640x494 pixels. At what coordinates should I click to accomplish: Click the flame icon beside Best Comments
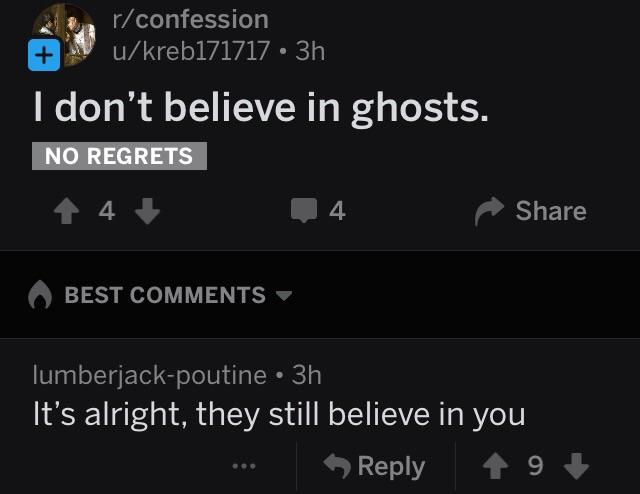pos(40,295)
